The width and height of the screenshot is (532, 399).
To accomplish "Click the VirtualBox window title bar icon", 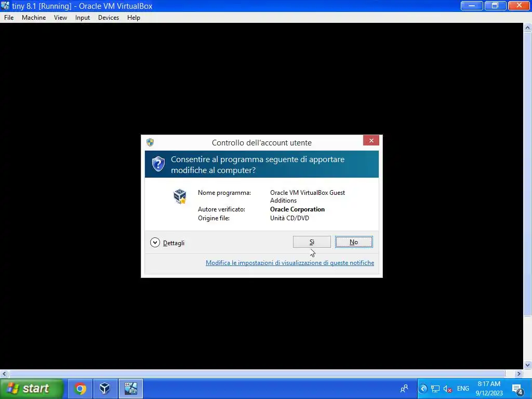I will click(x=5, y=5).
